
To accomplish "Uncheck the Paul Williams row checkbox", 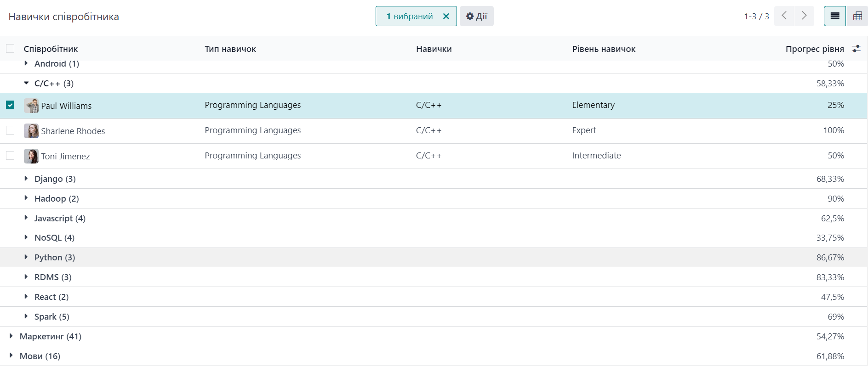I will (x=10, y=105).
